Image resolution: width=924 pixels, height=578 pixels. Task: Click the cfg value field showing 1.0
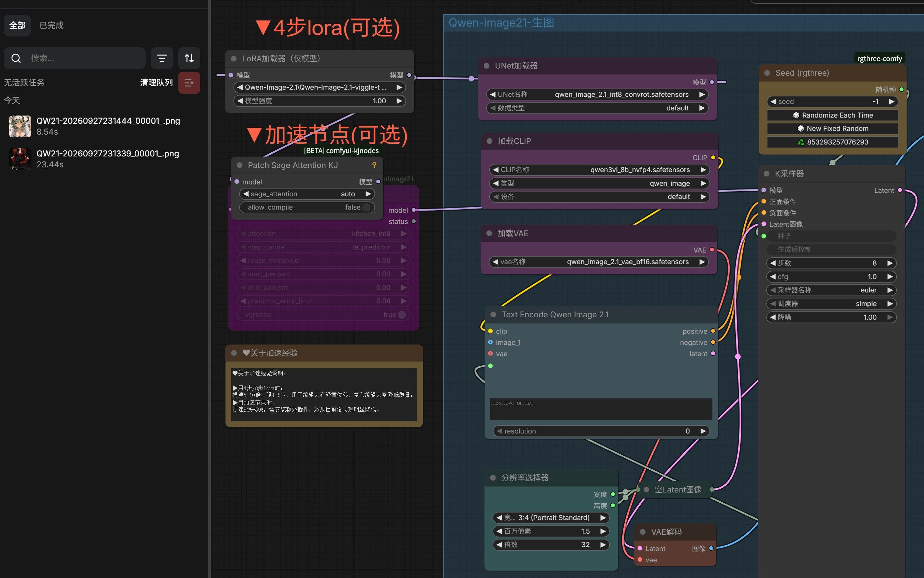832,276
